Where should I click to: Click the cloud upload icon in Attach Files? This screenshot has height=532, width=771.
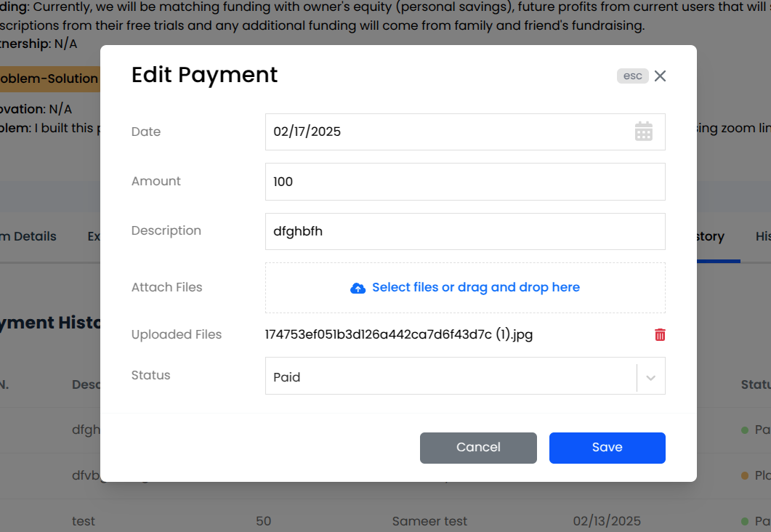pyautogui.click(x=358, y=288)
